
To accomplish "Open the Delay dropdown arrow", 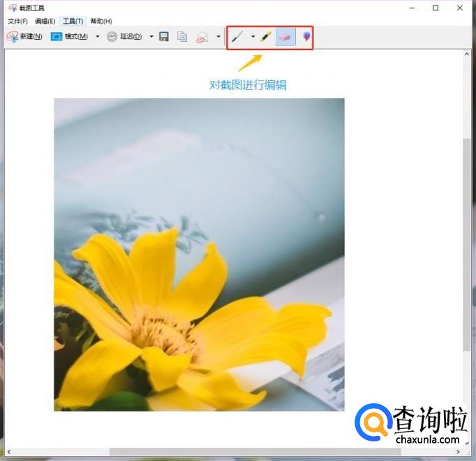I will click(x=151, y=36).
